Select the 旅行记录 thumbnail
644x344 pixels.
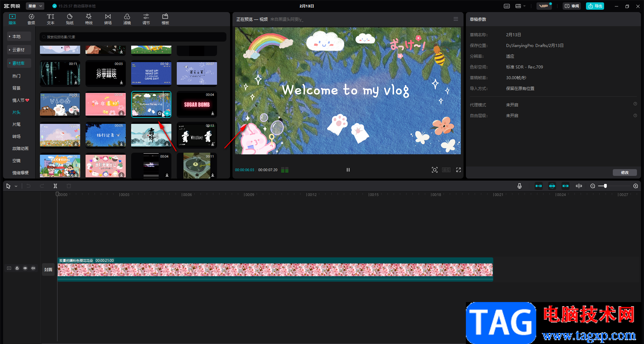(106, 135)
